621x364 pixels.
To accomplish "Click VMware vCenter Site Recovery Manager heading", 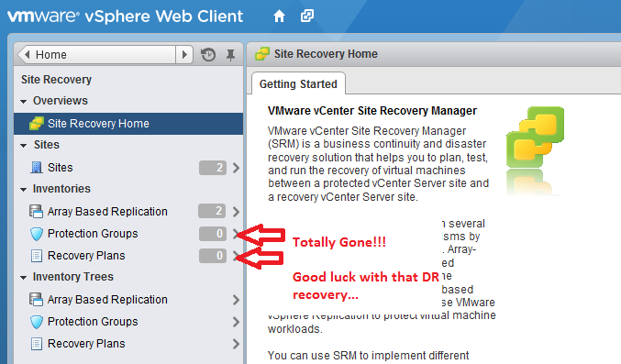I will tap(372, 111).
